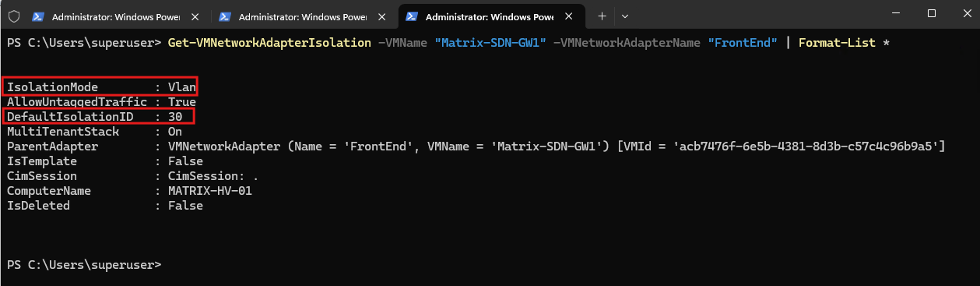980x286 pixels.
Task: Close the first Administrator PowerShell tab
Action: [x=196, y=16]
